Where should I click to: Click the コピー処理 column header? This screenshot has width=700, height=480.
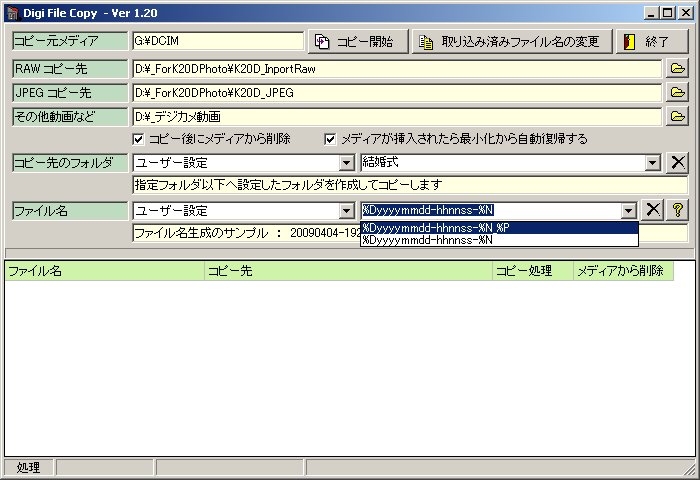pos(533,271)
